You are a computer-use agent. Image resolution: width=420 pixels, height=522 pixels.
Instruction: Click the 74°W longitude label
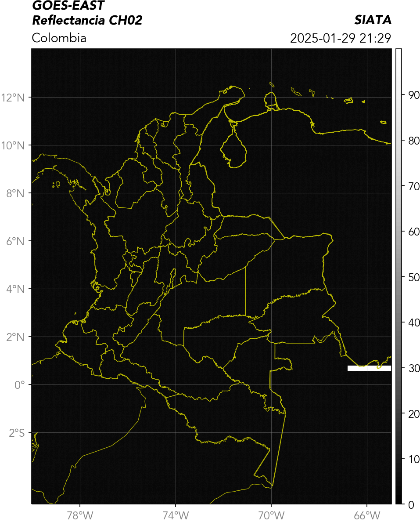(x=176, y=516)
